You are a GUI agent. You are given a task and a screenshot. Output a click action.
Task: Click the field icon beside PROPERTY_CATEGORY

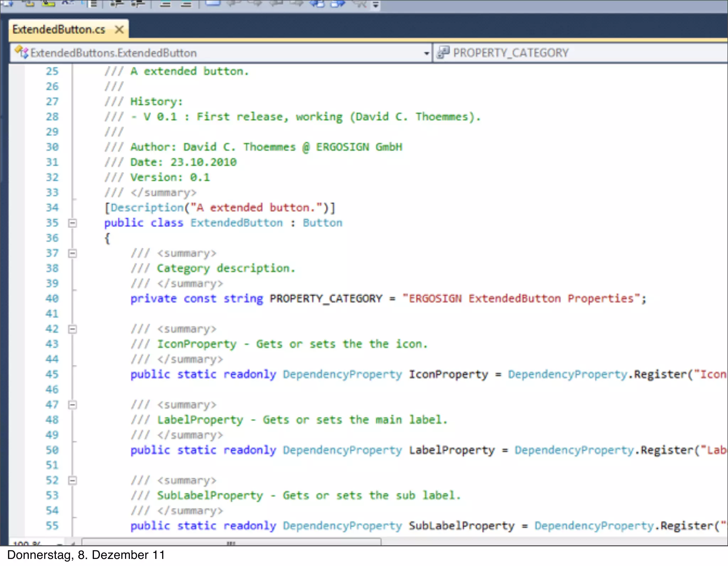(x=443, y=53)
